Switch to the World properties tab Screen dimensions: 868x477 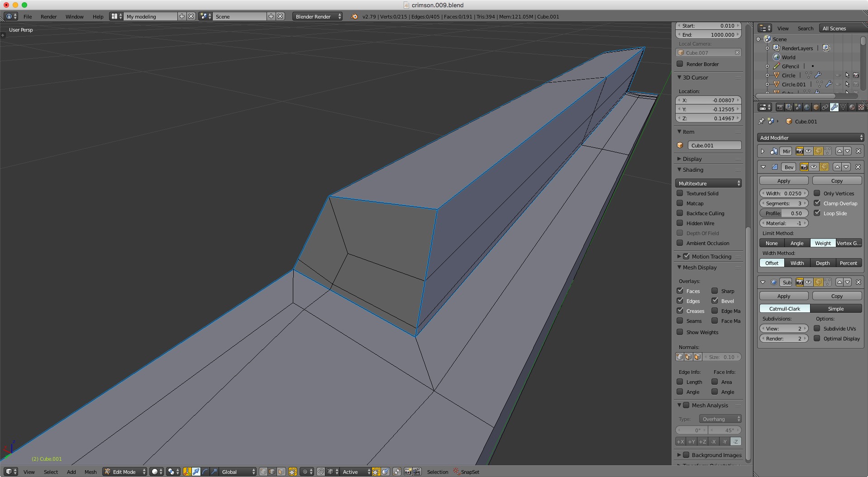pyautogui.click(x=807, y=107)
